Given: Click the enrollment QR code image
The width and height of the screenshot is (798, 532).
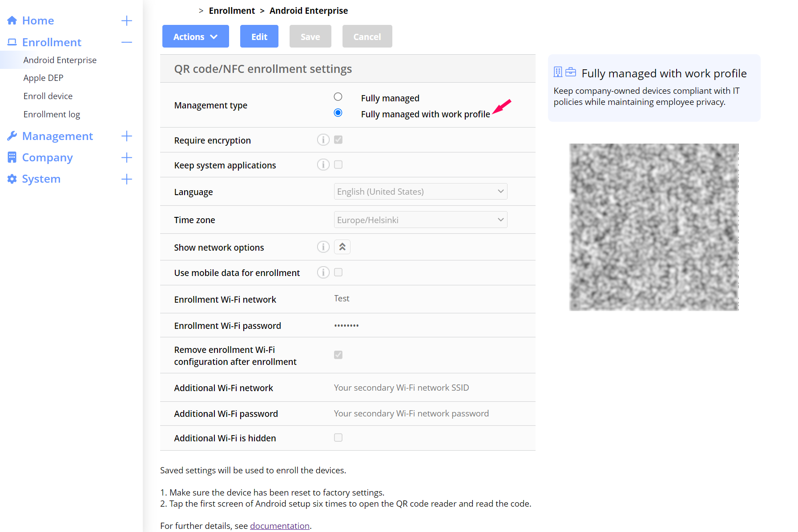Looking at the screenshot, I should [x=654, y=227].
